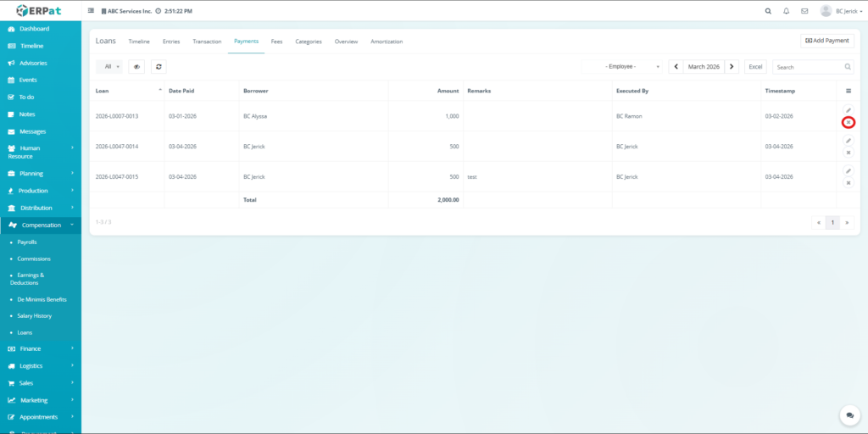
Task: Open the chat bubble widget
Action: [x=849, y=415]
